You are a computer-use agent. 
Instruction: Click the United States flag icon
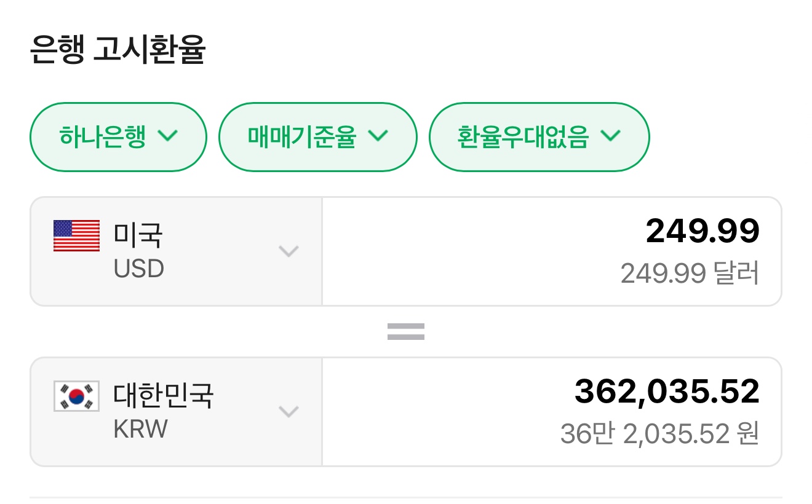[x=76, y=236]
